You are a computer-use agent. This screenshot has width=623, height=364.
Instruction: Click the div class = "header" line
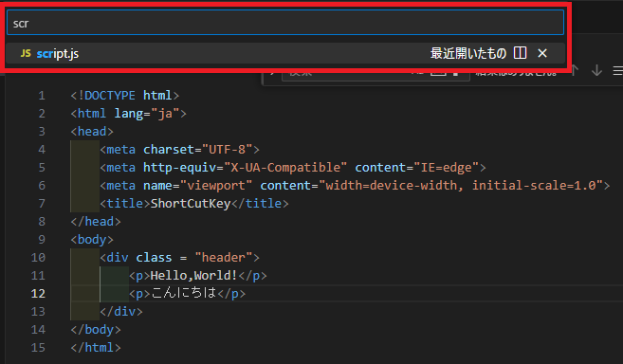pos(179,258)
